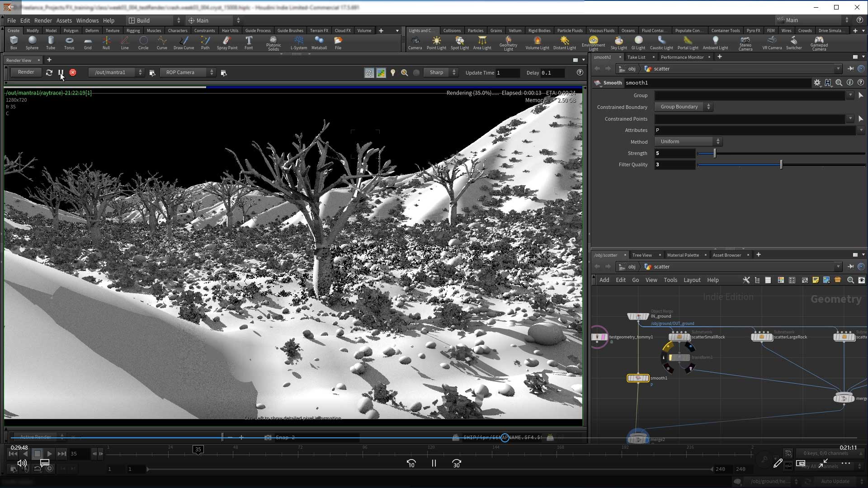Toggle the render preview (refresh) icon
Image resolution: width=868 pixels, height=488 pixels.
click(49, 72)
